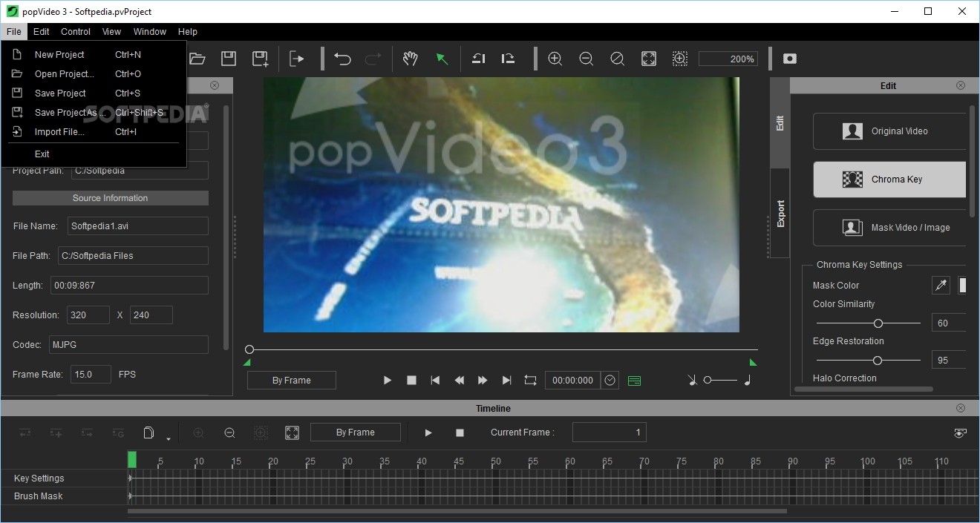Pick mask color with the eyedropper
Image resolution: width=980 pixels, height=523 pixels.
941,285
